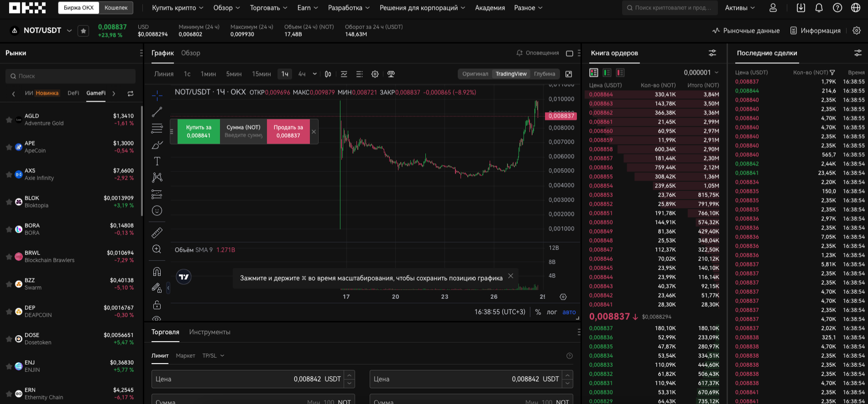Open Рыночные данные
The width and height of the screenshot is (868, 404).
746,31
